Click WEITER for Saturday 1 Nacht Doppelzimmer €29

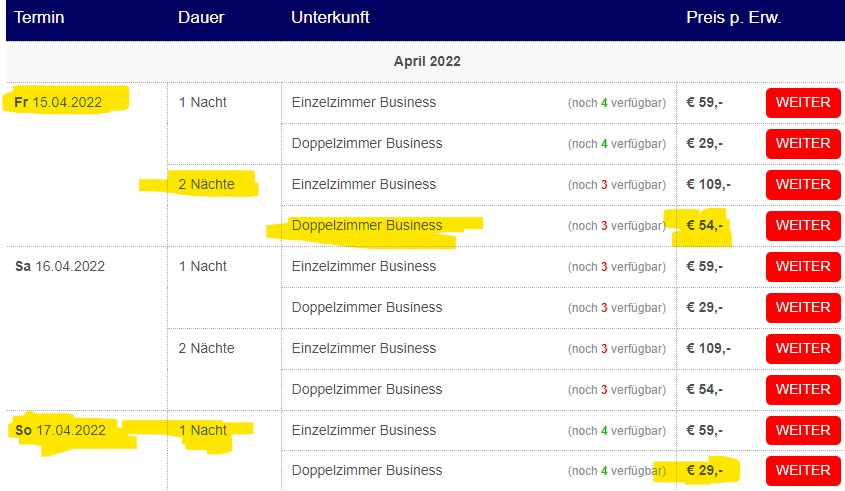(803, 307)
